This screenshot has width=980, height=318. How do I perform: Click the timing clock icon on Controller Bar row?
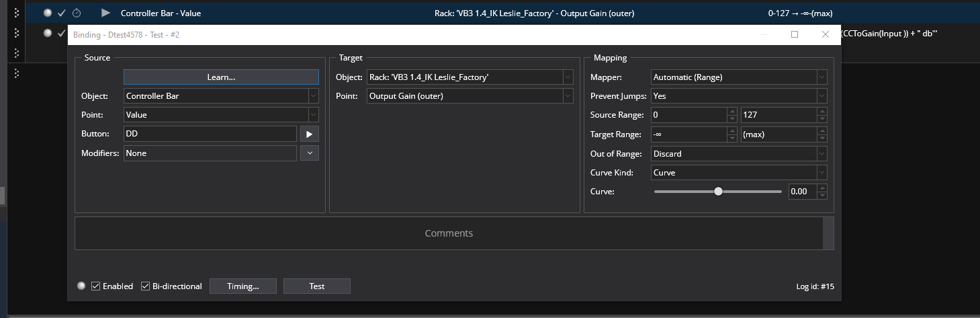click(77, 13)
